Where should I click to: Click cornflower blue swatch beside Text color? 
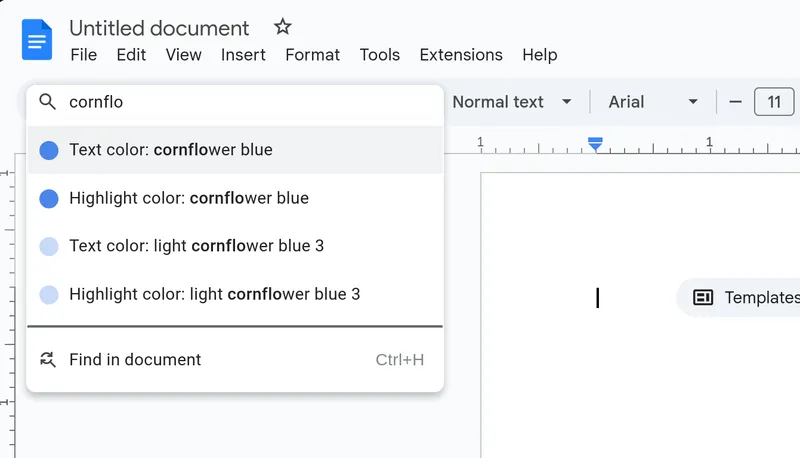(49, 150)
